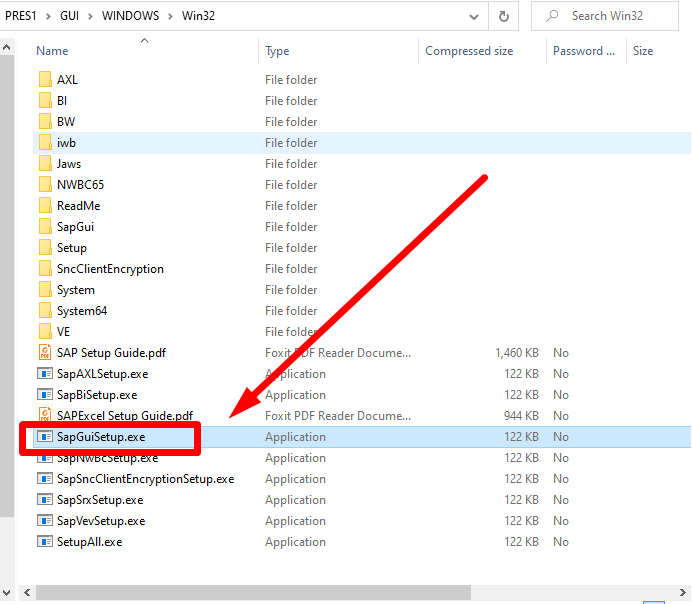
Task: Select the Jaws folder icon
Action: click(x=45, y=164)
